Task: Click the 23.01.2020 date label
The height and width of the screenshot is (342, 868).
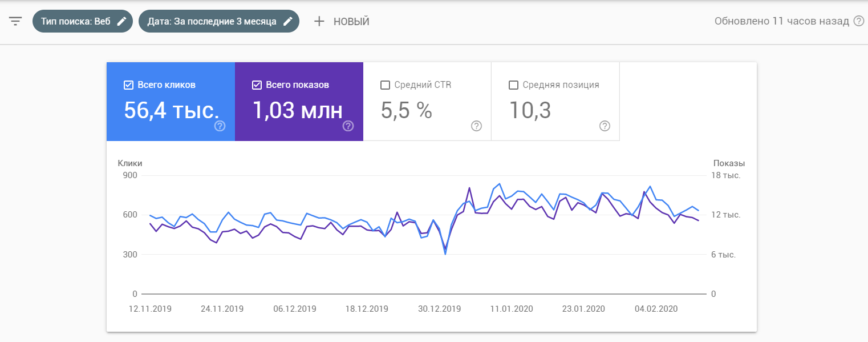Action: point(584,309)
